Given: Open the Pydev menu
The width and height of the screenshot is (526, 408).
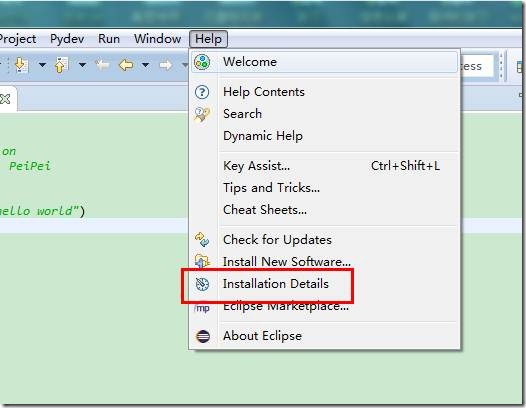Looking at the screenshot, I should [67, 39].
